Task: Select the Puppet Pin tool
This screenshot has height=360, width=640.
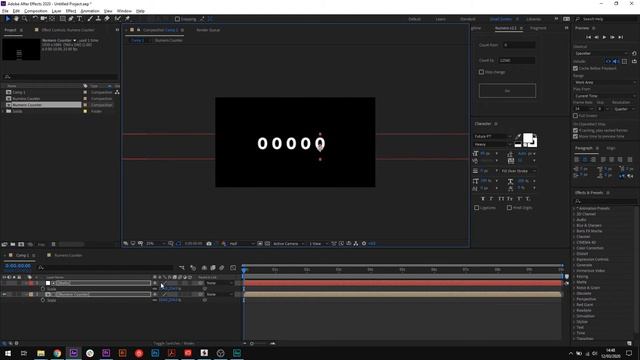Action: click(x=127, y=19)
